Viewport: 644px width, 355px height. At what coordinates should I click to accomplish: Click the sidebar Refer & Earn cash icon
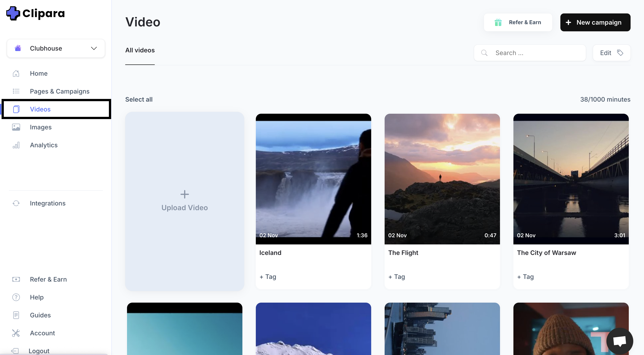(16, 279)
